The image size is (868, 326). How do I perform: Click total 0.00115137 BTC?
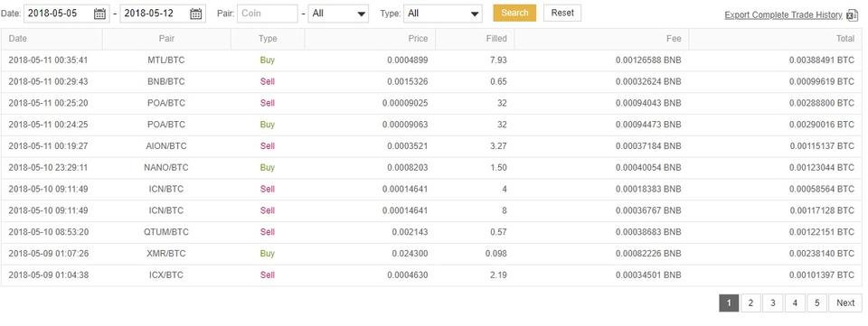click(x=822, y=146)
